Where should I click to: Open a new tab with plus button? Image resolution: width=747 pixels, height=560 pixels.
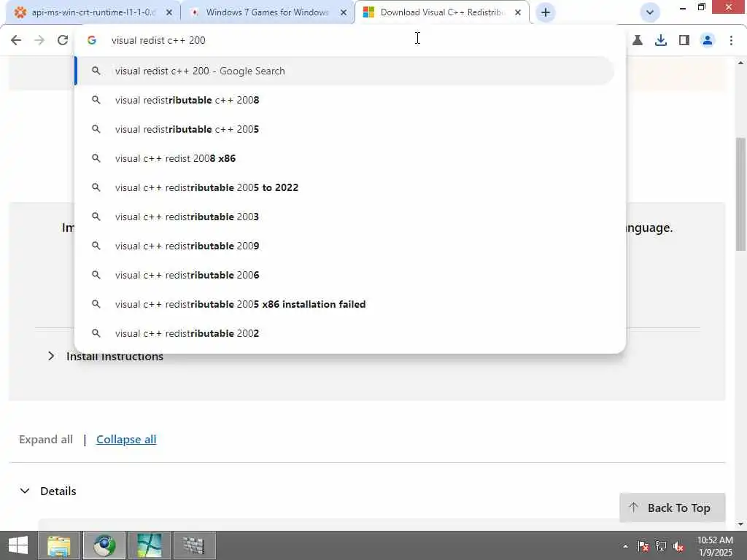point(546,12)
